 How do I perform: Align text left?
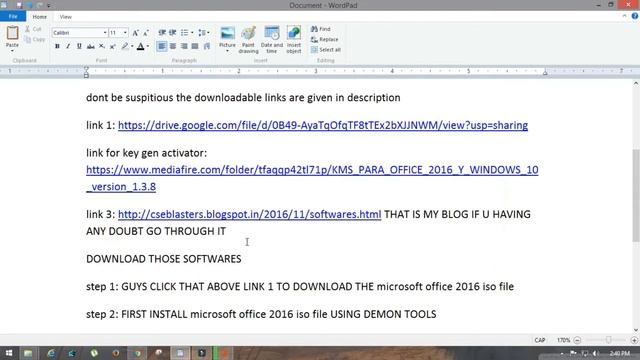click(x=162, y=47)
